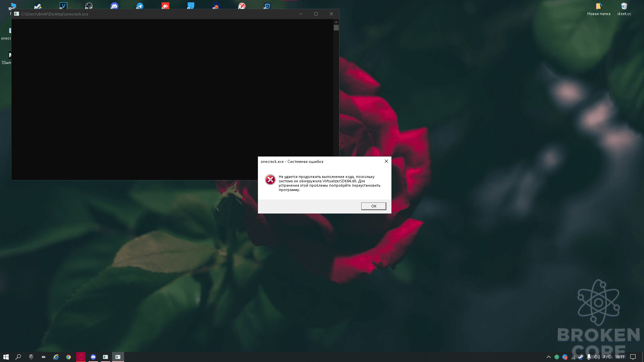Close the onecrack.exe console window

331,14
